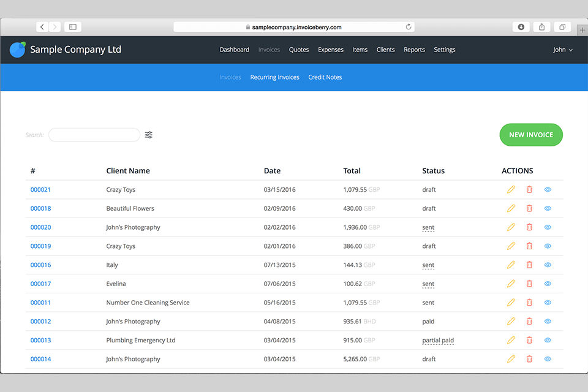Edit invoice 000018 with pencil icon
This screenshot has width=588, height=392.
511,208
